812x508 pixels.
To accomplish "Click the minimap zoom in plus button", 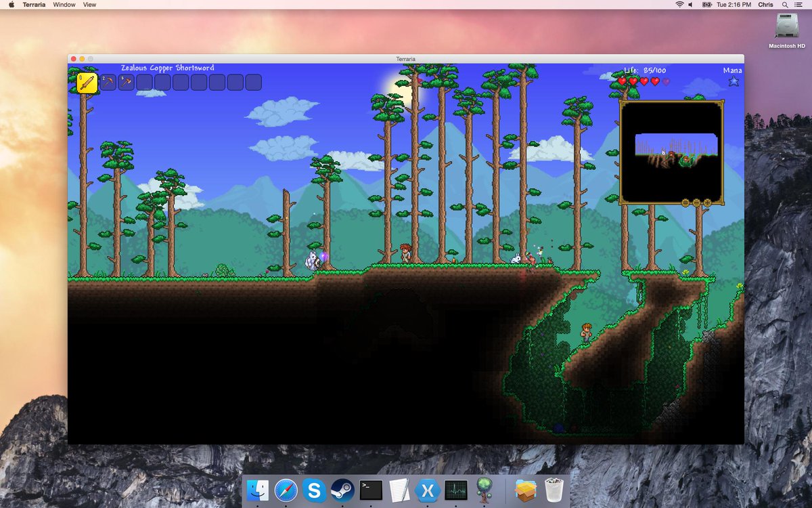I will (x=707, y=203).
